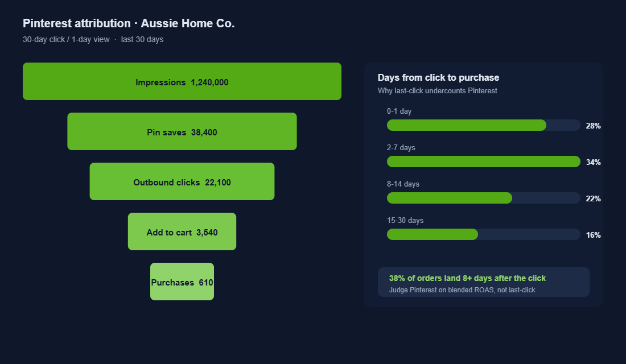Click the '30-day click / 1-day view' label
626x364 pixels.
click(66, 39)
